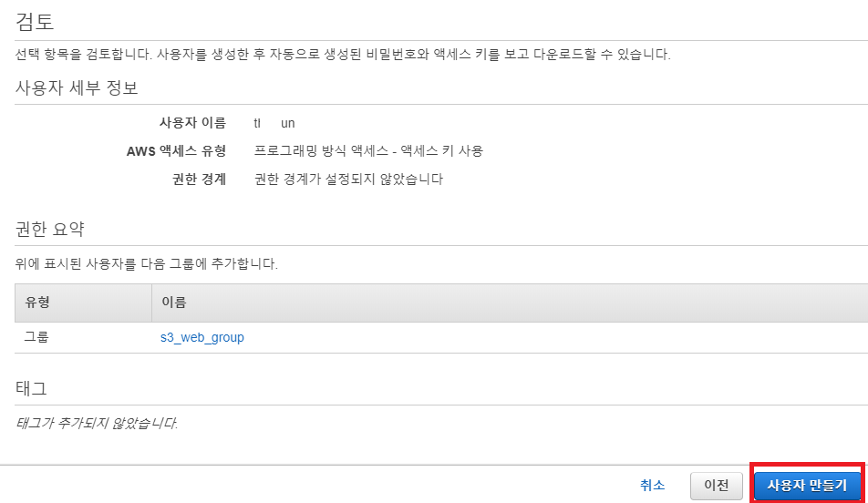The width and height of the screenshot is (868, 503).
Task: Click the review description text under 검토
Action: click(x=343, y=55)
